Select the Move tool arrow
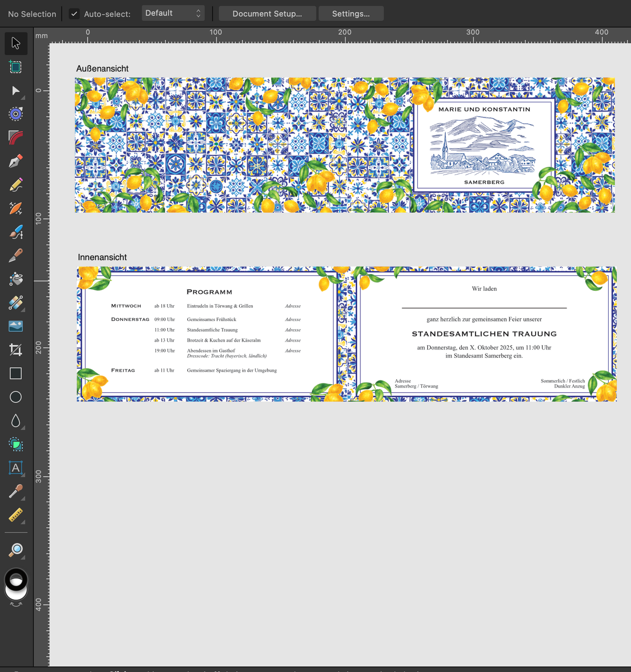 click(16, 43)
